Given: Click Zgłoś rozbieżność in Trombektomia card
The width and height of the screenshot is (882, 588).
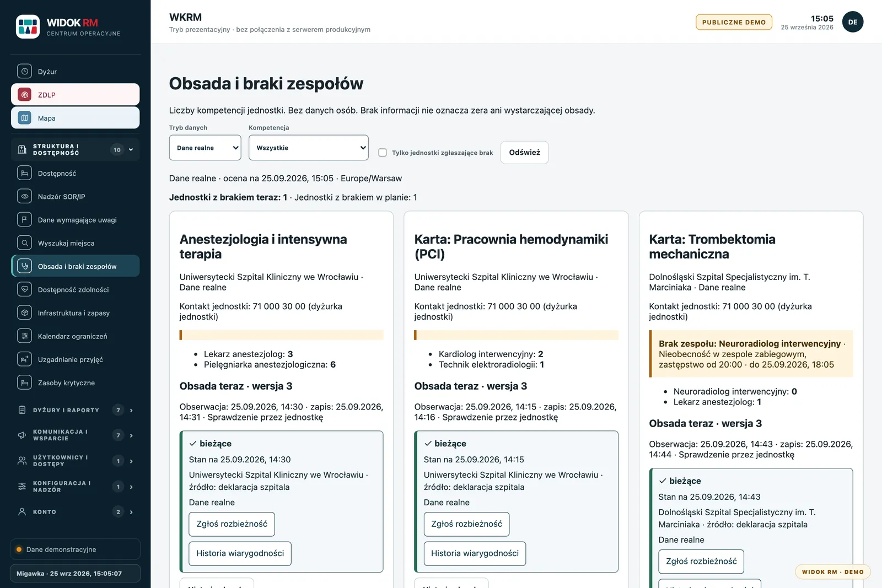Looking at the screenshot, I should [x=701, y=562].
